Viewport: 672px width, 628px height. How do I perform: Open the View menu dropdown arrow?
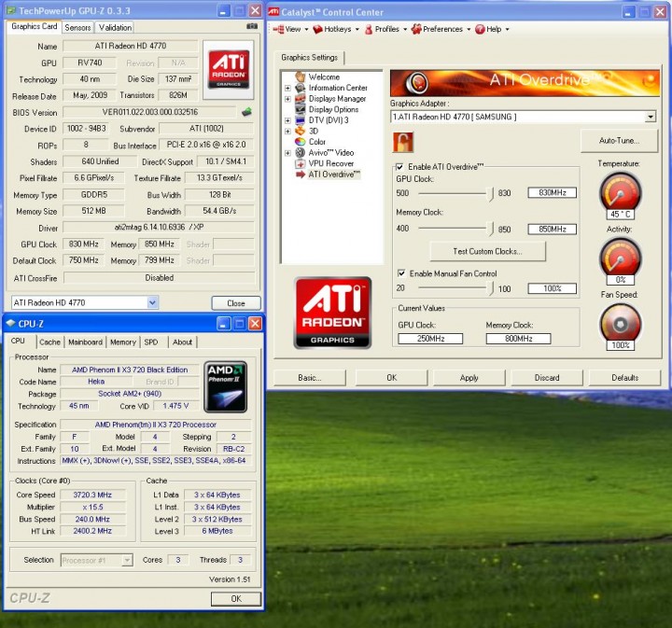(306, 30)
